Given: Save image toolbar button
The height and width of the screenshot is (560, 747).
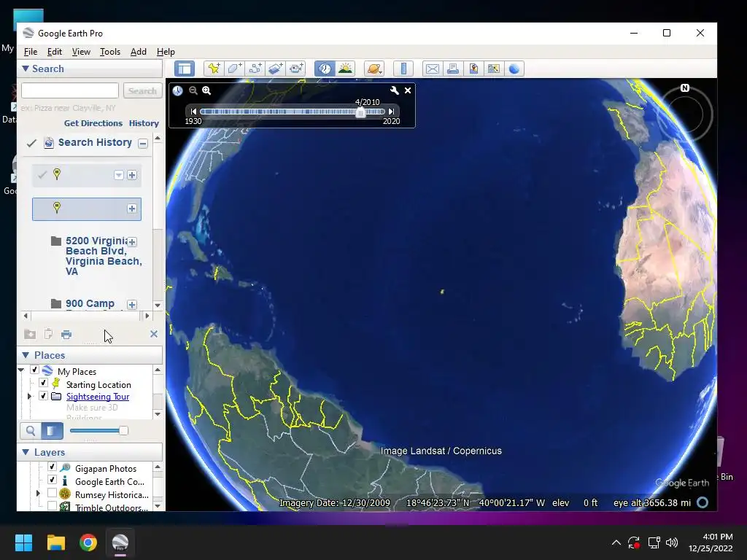Looking at the screenshot, I should (x=473, y=69).
